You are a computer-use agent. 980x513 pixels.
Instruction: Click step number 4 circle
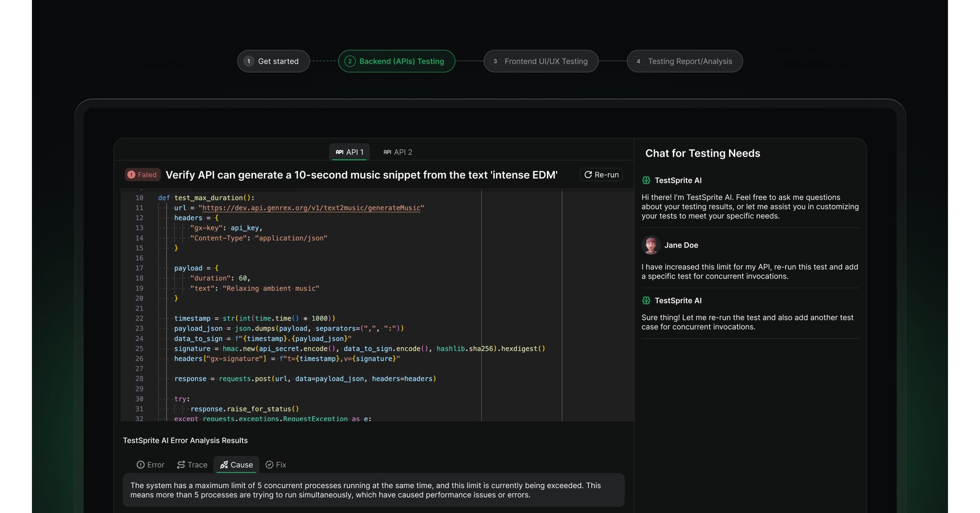click(x=639, y=61)
